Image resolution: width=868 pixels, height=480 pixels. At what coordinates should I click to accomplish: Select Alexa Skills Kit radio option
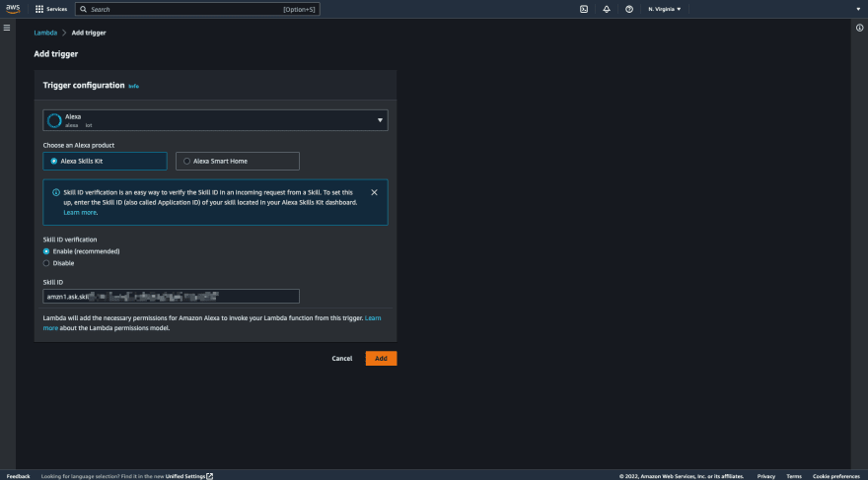pos(106,161)
